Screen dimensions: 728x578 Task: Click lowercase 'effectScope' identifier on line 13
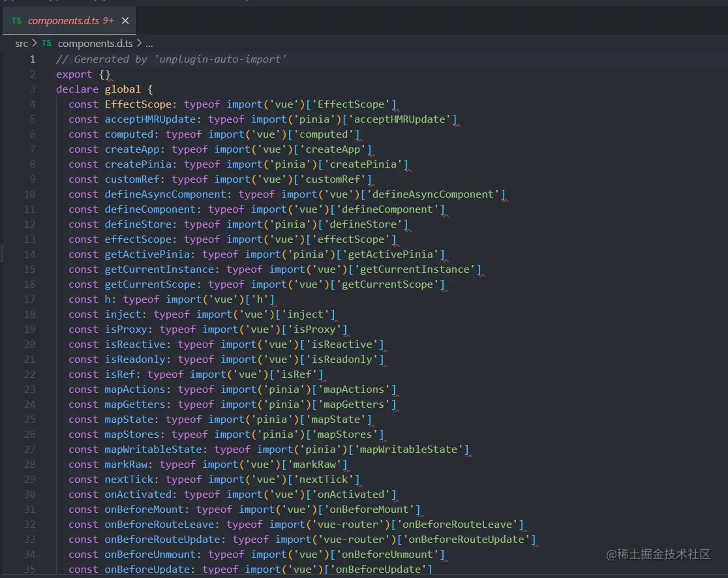pos(138,239)
